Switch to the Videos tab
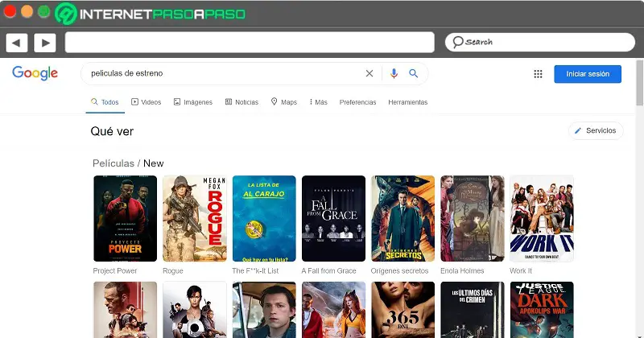 click(x=147, y=102)
